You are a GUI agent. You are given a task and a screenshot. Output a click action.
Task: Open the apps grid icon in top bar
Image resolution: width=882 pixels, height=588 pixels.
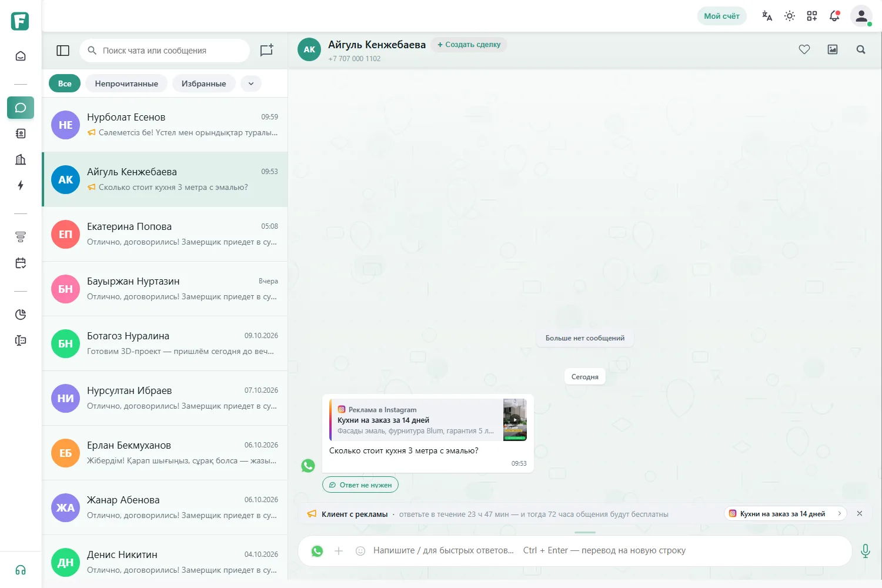tap(812, 16)
